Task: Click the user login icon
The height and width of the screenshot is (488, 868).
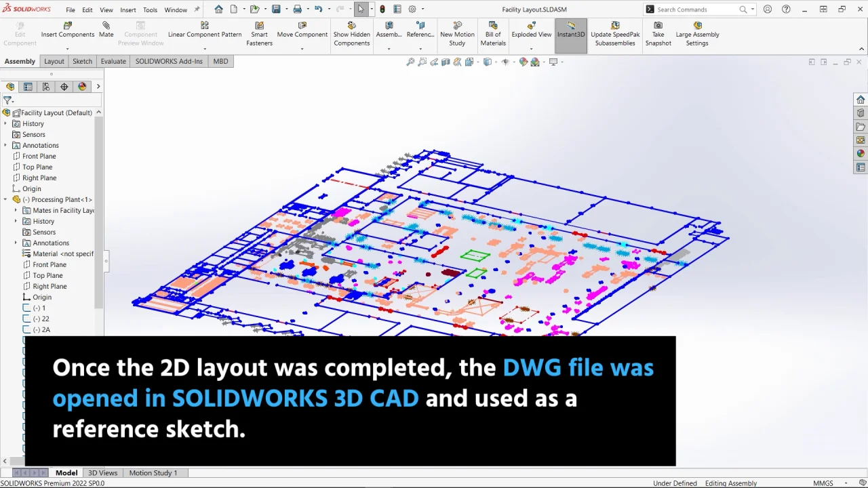Action: (x=767, y=9)
